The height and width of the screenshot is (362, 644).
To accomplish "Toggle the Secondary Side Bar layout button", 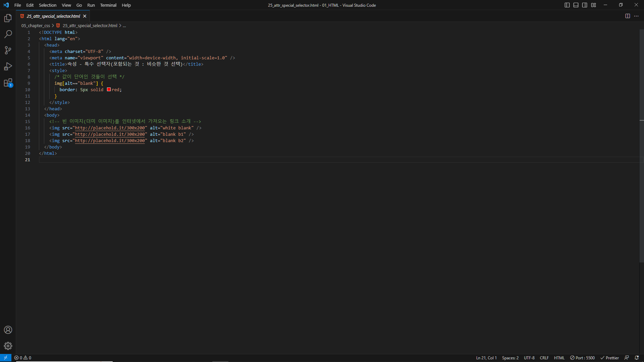I will pos(585,5).
